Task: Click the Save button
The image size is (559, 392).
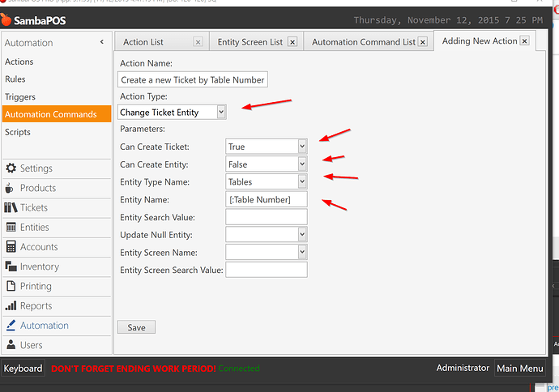Action: click(x=136, y=327)
